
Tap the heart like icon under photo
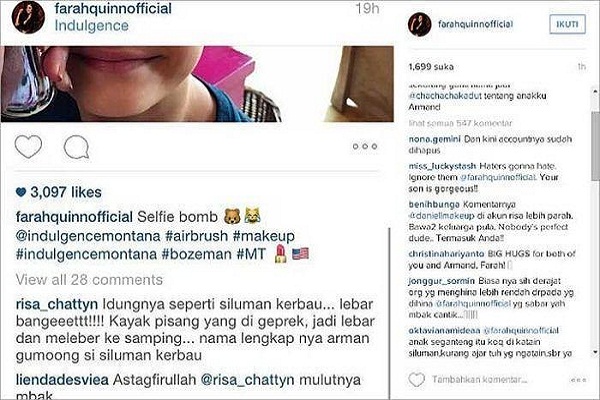[x=28, y=147]
